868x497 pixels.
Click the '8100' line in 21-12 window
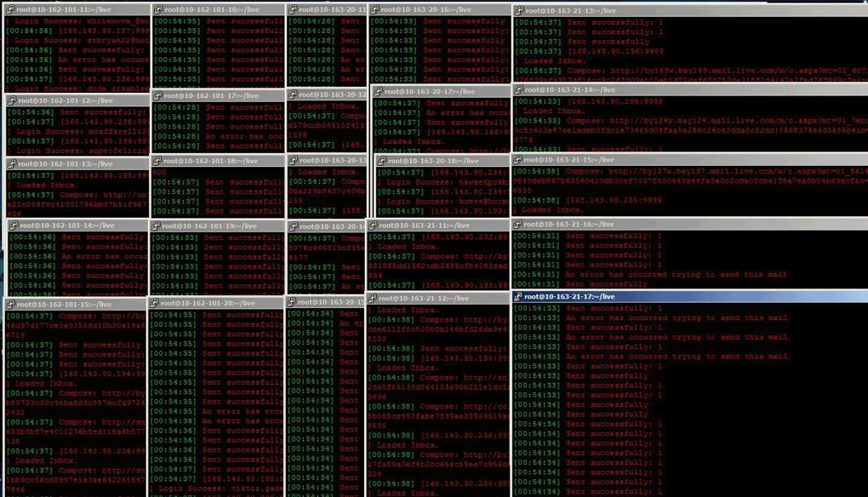click(x=377, y=338)
